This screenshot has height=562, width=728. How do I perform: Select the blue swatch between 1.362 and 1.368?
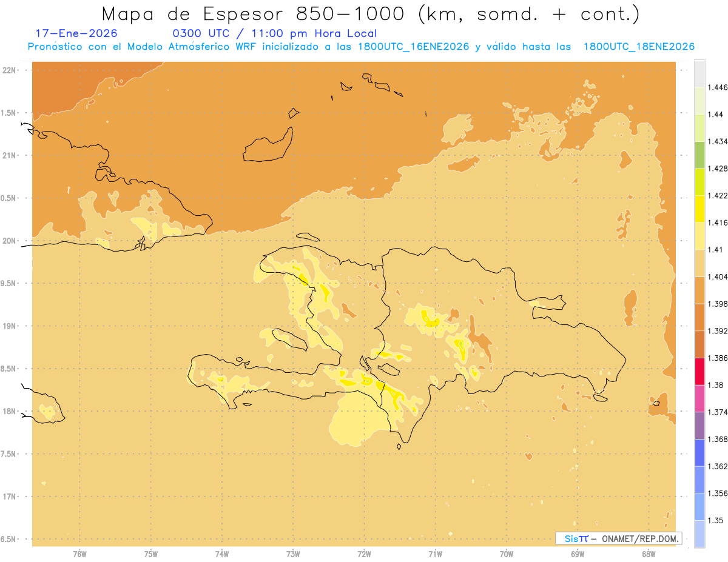(x=699, y=452)
